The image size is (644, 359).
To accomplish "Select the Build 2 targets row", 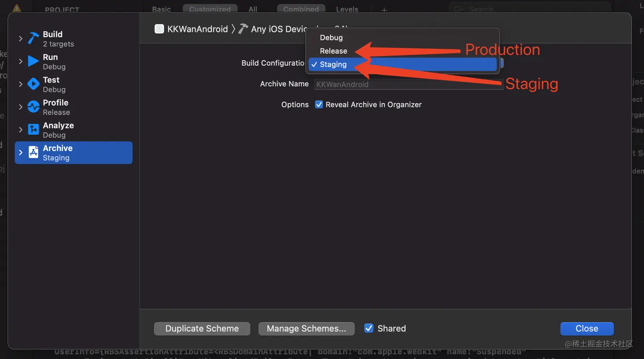I will coord(74,39).
